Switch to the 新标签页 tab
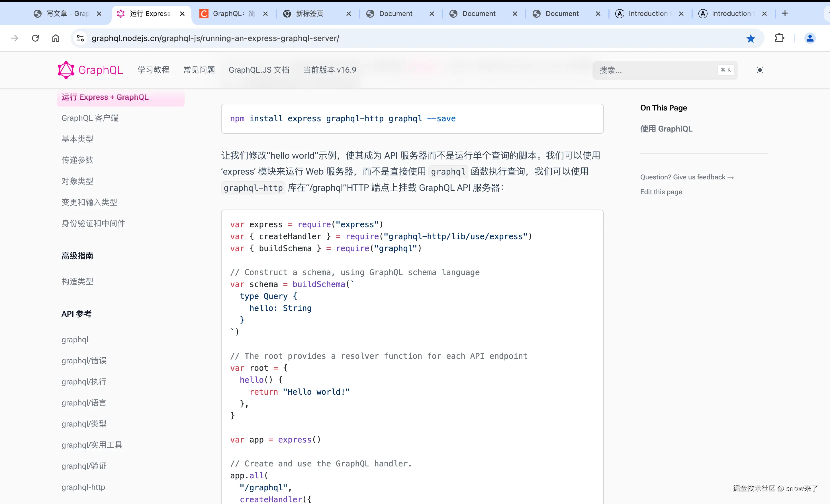This screenshot has height=504, width=830. (309, 13)
